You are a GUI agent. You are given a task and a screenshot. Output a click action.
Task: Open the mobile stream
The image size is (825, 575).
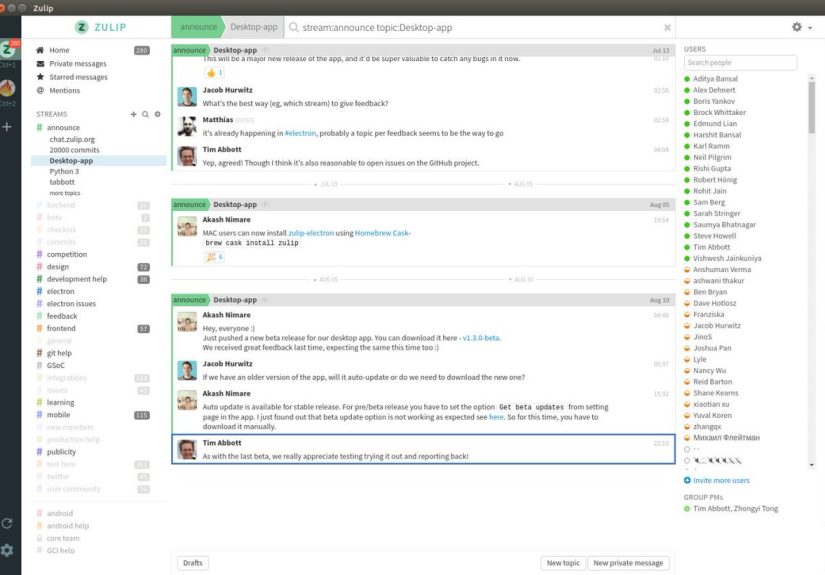pyautogui.click(x=58, y=415)
